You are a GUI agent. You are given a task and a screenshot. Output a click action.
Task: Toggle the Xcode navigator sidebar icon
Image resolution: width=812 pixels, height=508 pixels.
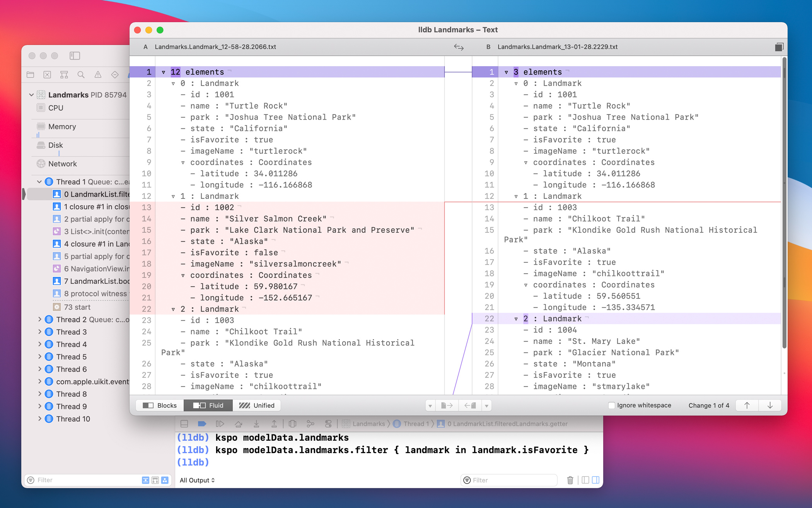tap(75, 56)
